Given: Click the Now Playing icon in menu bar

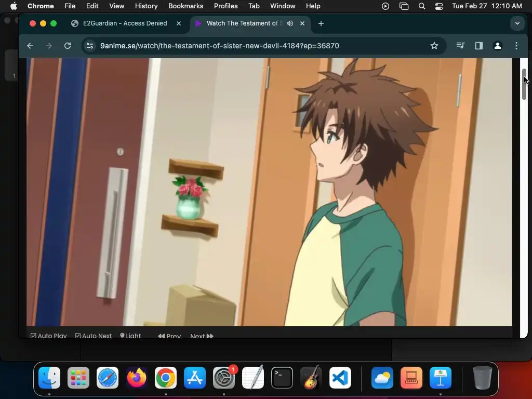Looking at the screenshot, I should click(x=385, y=6).
